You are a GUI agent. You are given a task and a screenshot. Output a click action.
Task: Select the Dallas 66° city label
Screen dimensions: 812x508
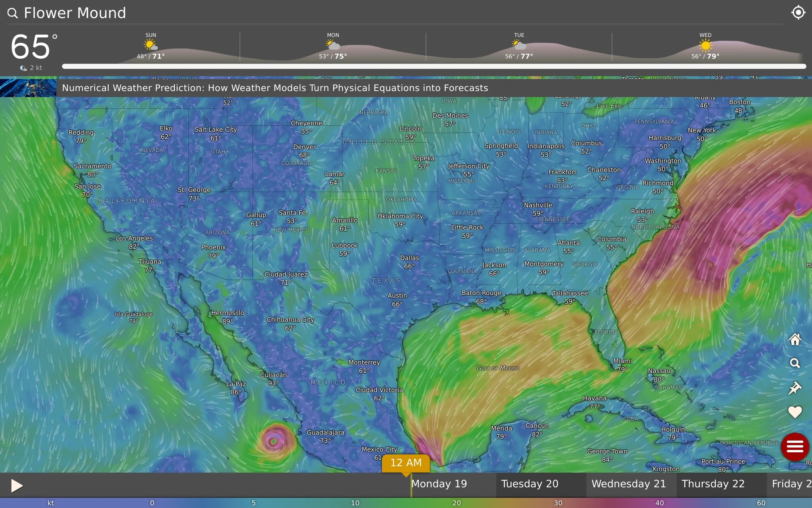click(x=409, y=262)
